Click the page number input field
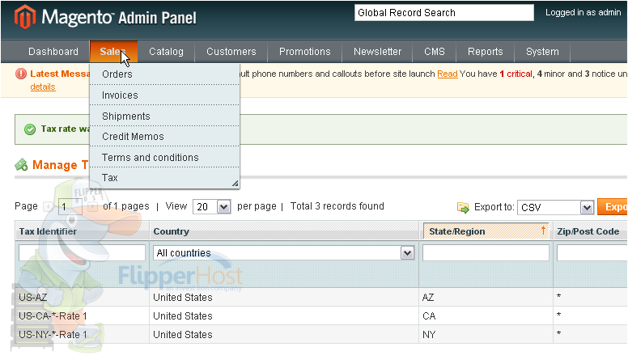The width and height of the screenshot is (628, 364). 70,207
